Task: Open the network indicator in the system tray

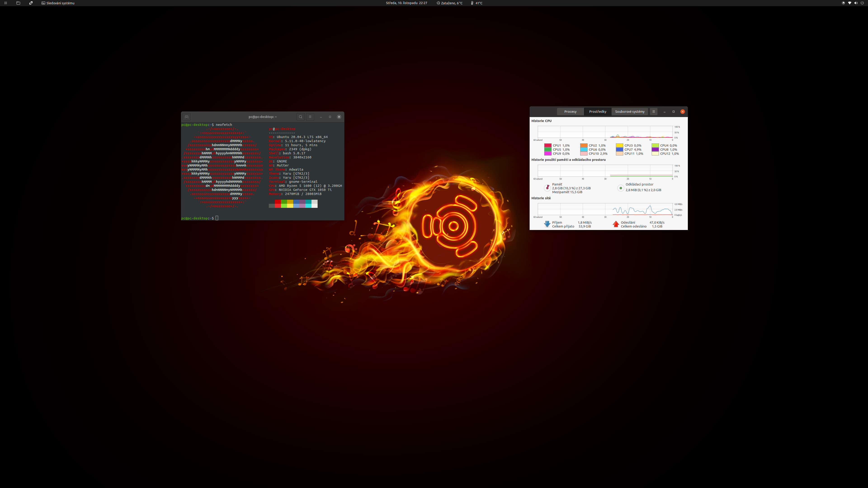Action: [x=849, y=3]
